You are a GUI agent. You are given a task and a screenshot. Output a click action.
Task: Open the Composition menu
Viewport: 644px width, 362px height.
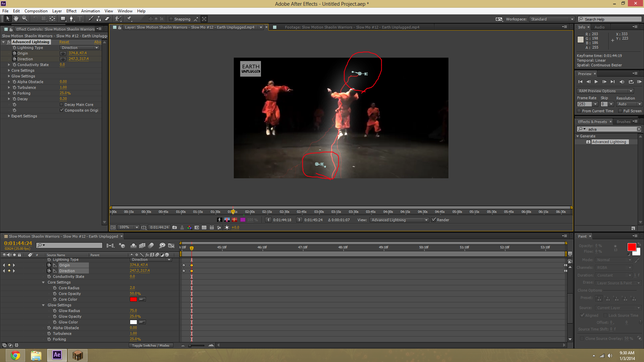(36, 11)
